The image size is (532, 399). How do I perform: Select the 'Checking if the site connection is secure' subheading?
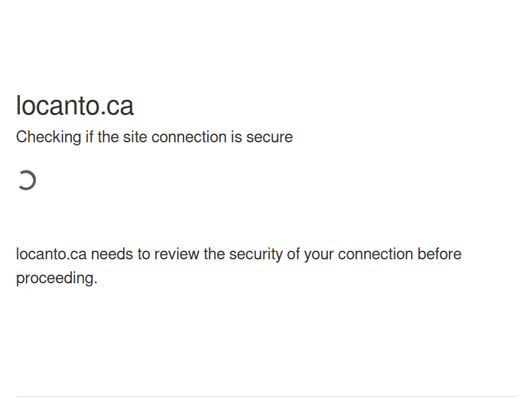click(154, 137)
